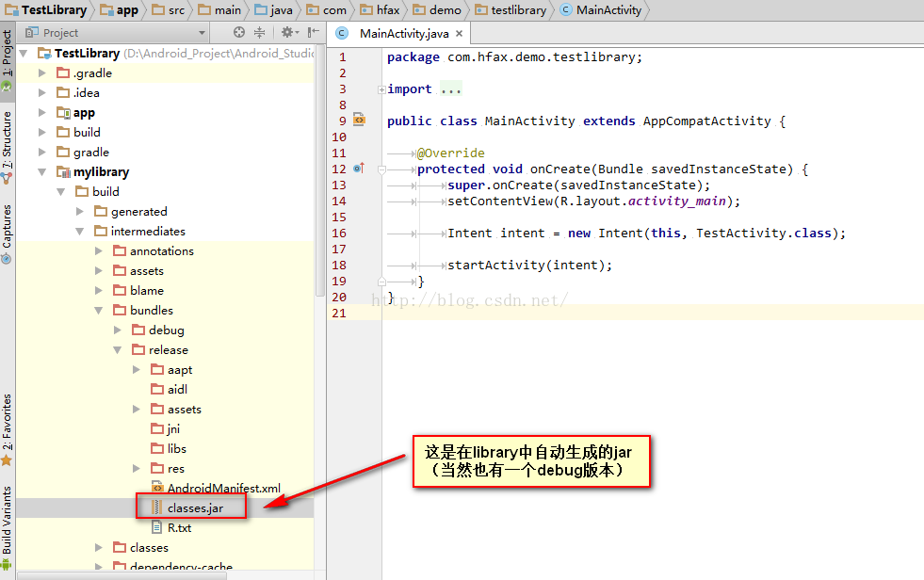Click the collapse all icon in Project panel

point(261,33)
